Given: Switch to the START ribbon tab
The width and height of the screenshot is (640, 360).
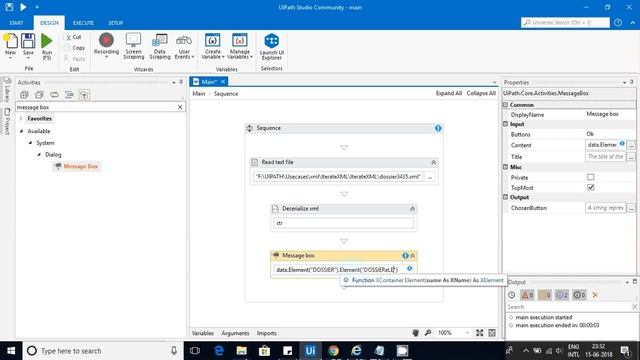Looking at the screenshot, I should 16,23.
